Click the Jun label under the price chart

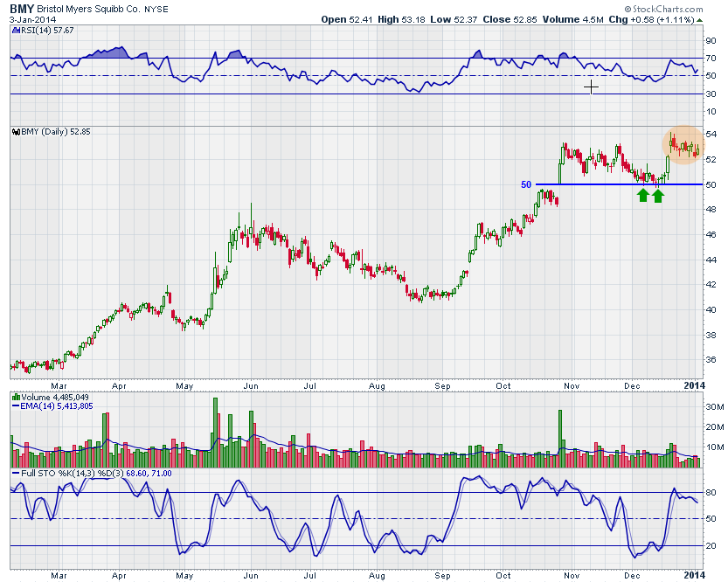[x=251, y=386]
